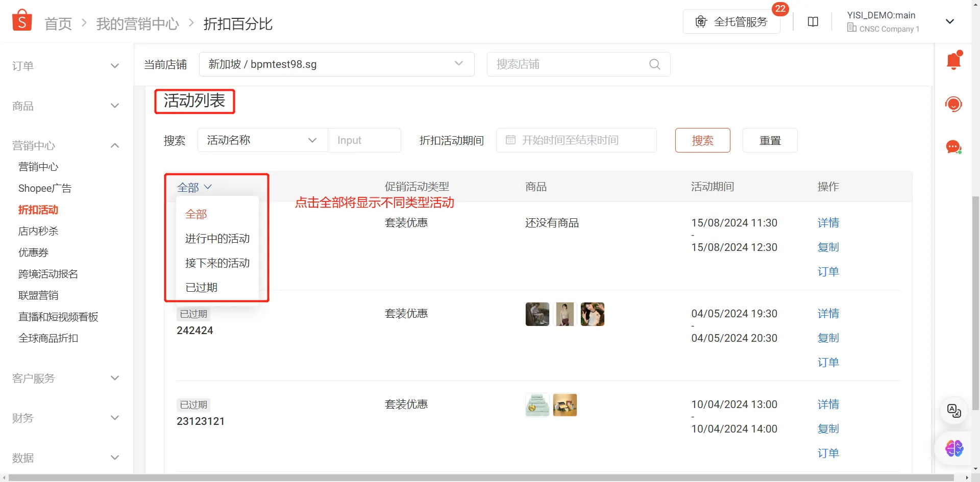Screen dimensions: 980x482
Task: Click the 搜索 button
Action: 702,140
